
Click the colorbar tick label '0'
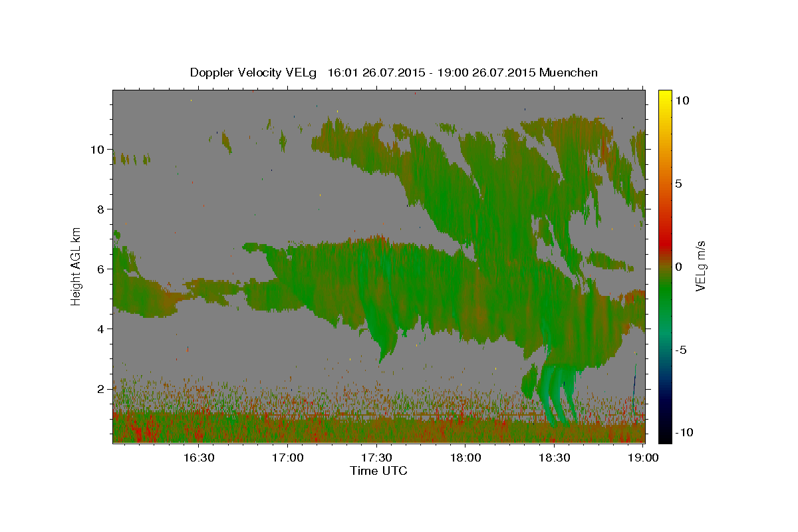tap(678, 267)
